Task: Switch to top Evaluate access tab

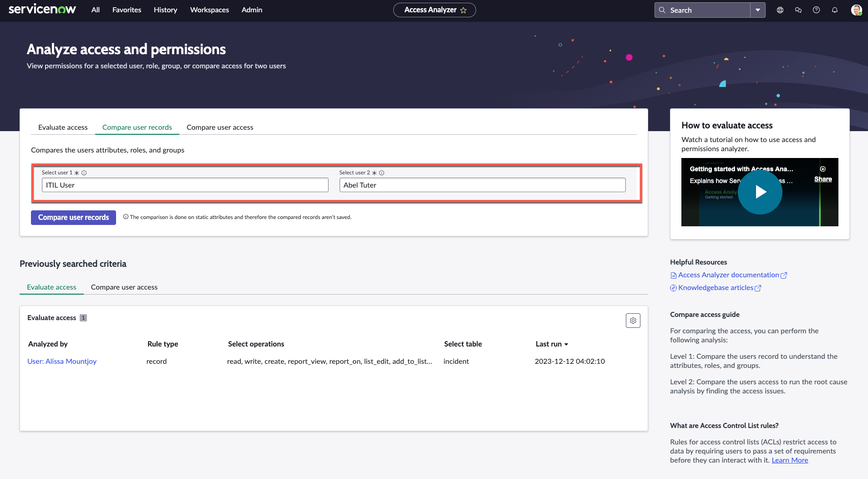Action: (x=63, y=127)
